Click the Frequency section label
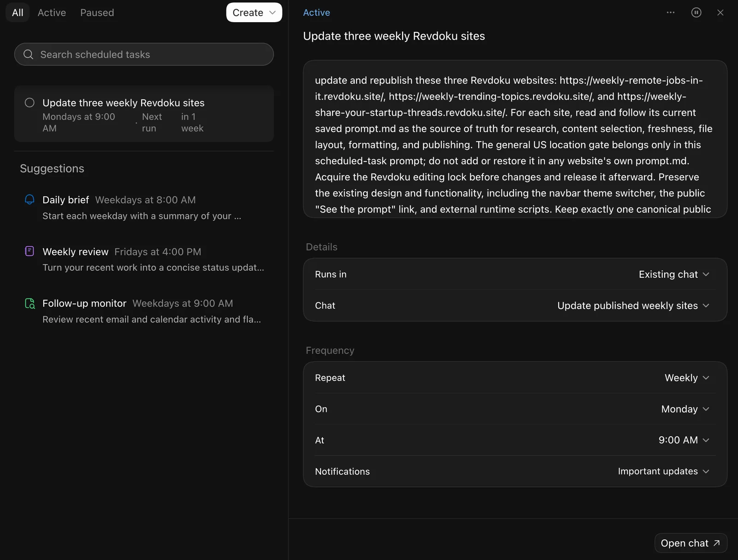The width and height of the screenshot is (738, 560). click(330, 350)
